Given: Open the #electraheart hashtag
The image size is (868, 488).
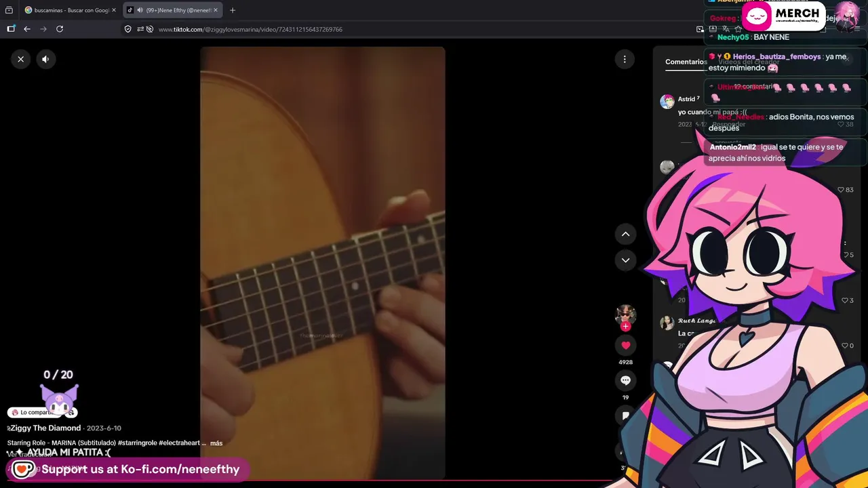Looking at the screenshot, I should [x=179, y=443].
